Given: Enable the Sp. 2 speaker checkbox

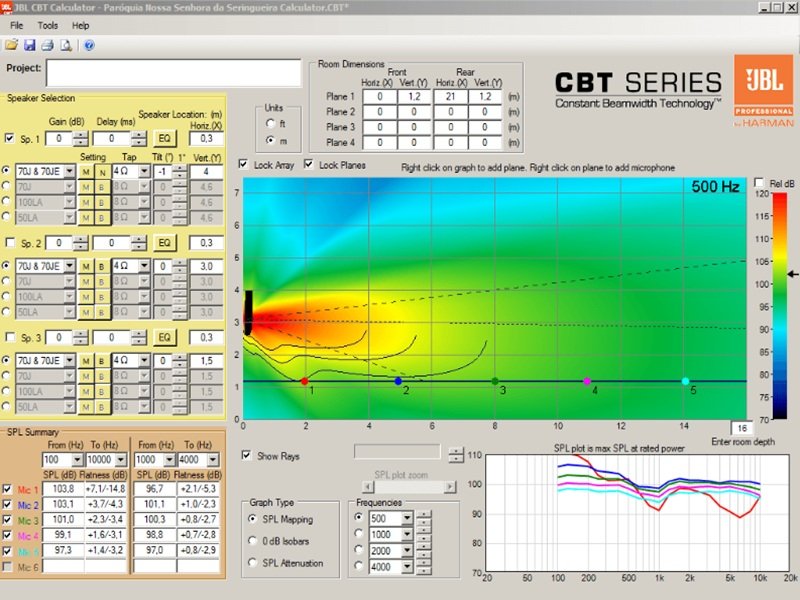Looking at the screenshot, I should pos(11,243).
